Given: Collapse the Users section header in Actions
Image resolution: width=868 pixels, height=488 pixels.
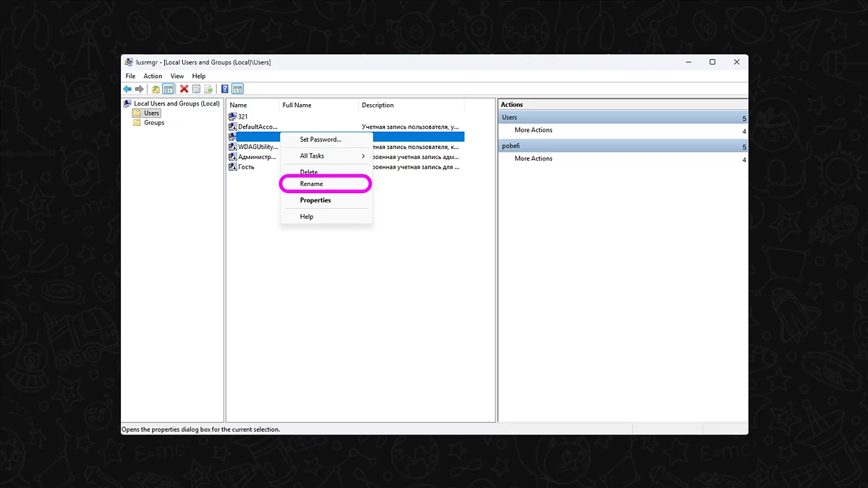Looking at the screenshot, I should pyautogui.click(x=622, y=117).
